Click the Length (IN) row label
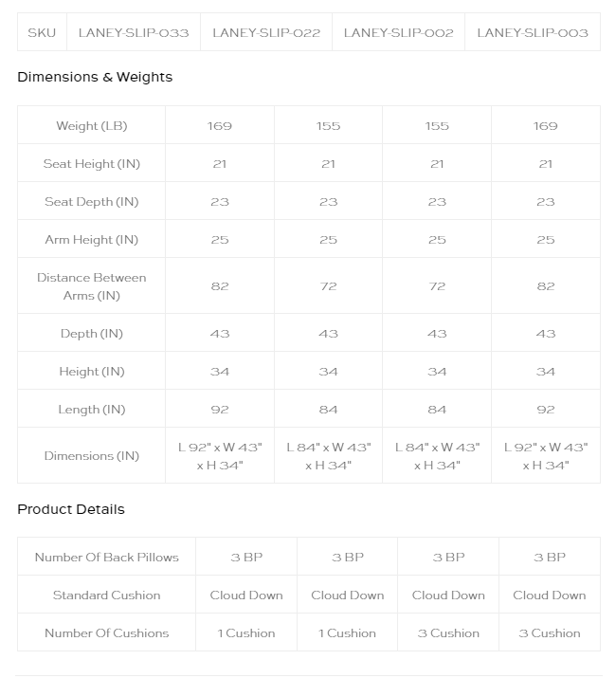Image resolution: width=616 pixels, height=678 pixels. coord(92,410)
